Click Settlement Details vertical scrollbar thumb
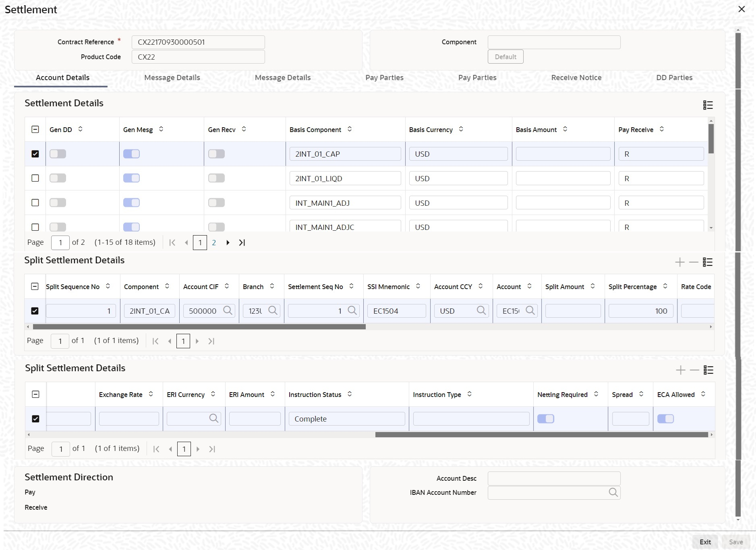The width and height of the screenshot is (756, 550). (x=711, y=139)
